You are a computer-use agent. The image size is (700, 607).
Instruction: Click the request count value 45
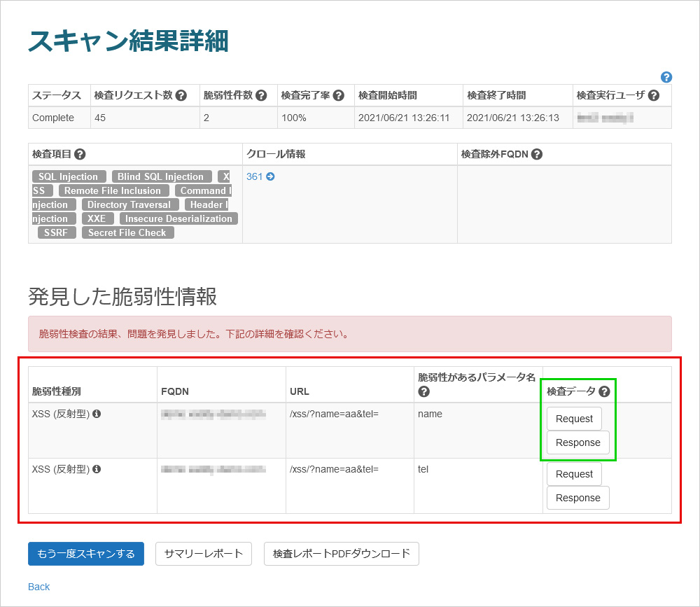coord(100,118)
